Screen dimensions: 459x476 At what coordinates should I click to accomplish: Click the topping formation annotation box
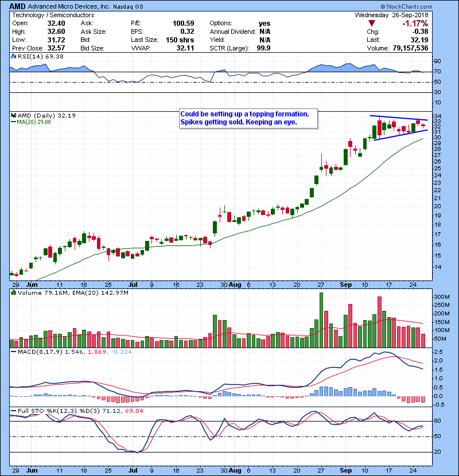(248, 118)
